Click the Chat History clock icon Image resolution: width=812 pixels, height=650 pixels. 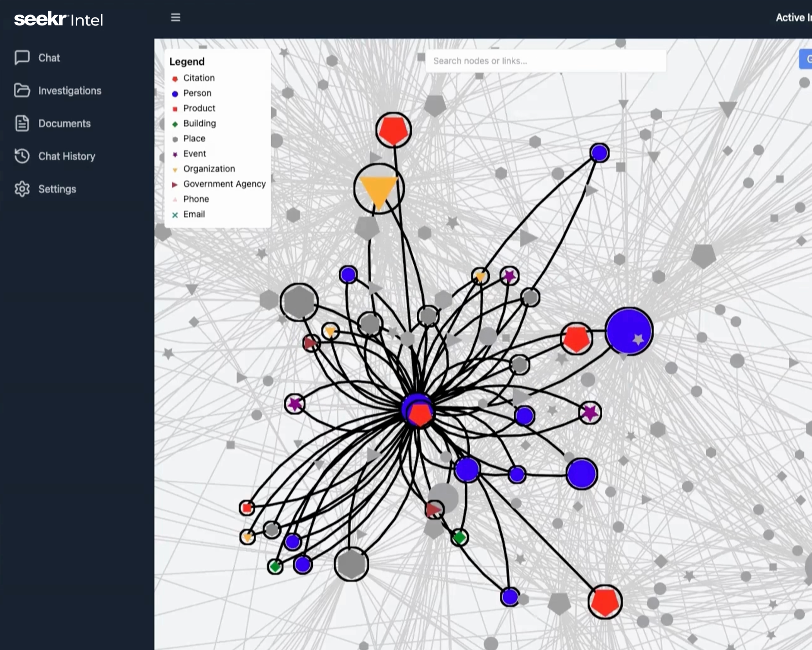click(22, 156)
